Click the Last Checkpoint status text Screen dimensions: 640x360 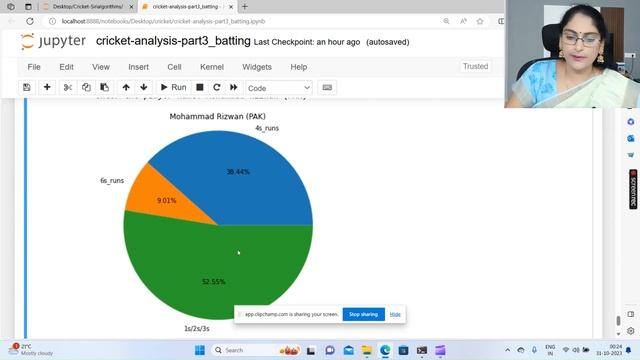point(307,42)
